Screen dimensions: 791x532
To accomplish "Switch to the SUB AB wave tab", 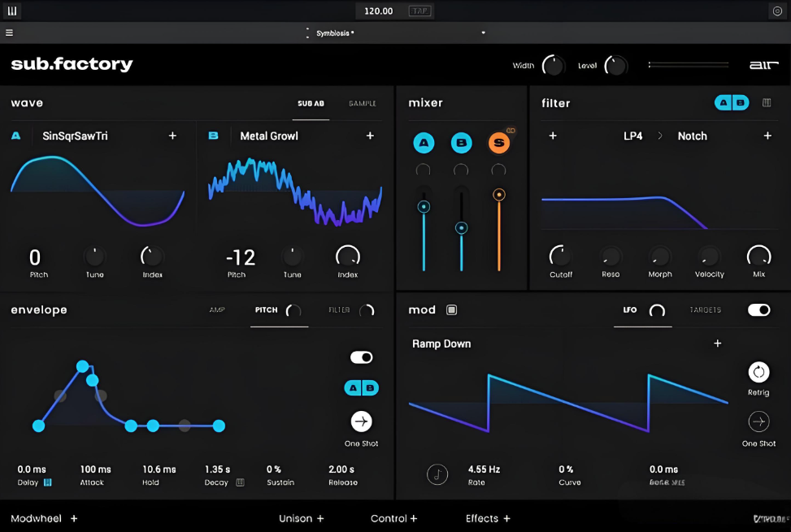I will (x=311, y=103).
